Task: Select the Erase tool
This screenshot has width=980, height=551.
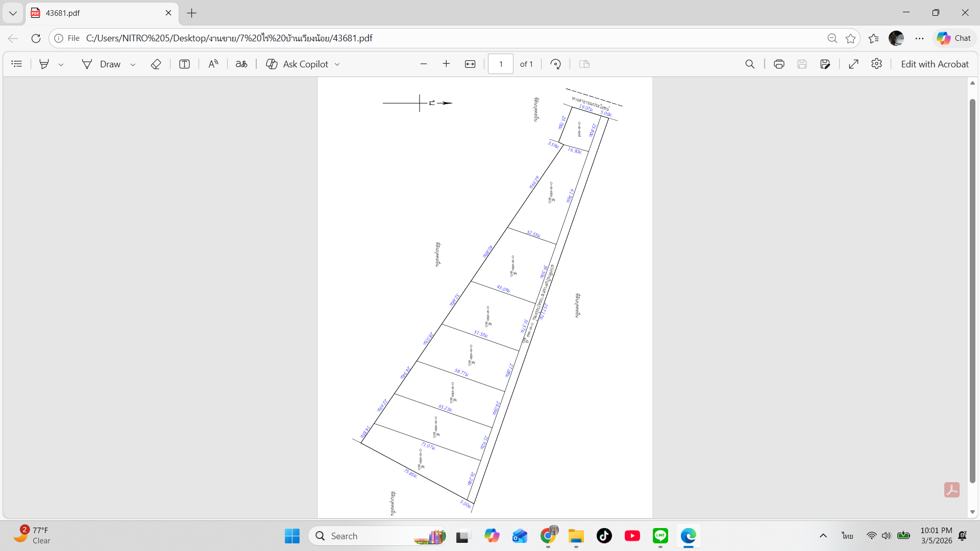Action: point(156,64)
